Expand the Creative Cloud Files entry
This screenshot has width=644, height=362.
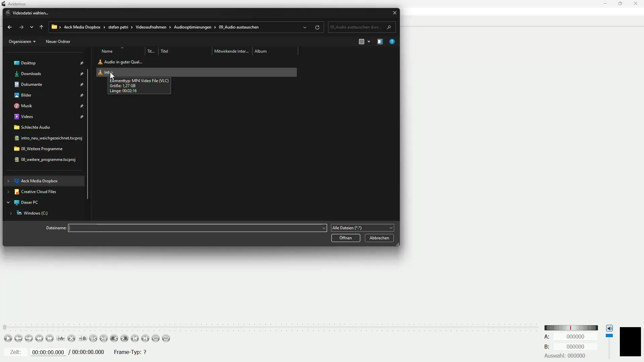coord(8,191)
